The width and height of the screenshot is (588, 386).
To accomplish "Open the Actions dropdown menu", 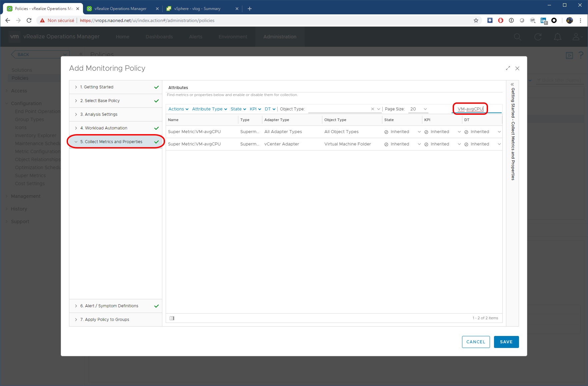I will coord(178,109).
